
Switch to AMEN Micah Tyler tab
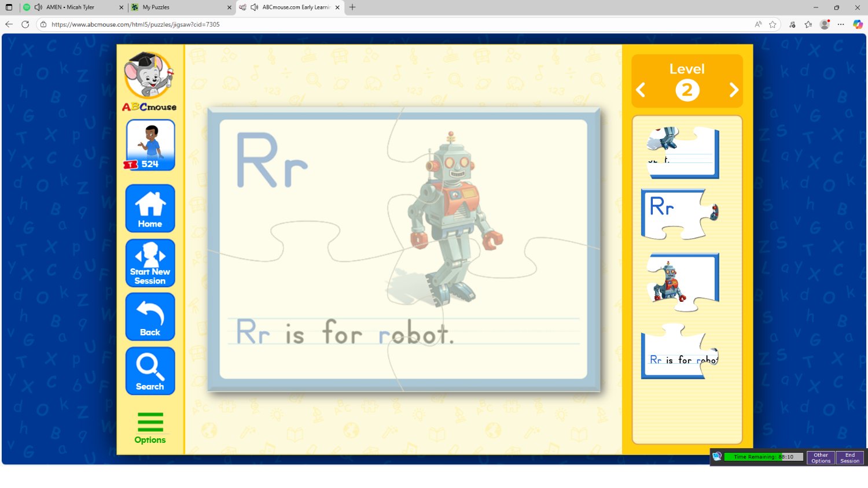point(73,8)
